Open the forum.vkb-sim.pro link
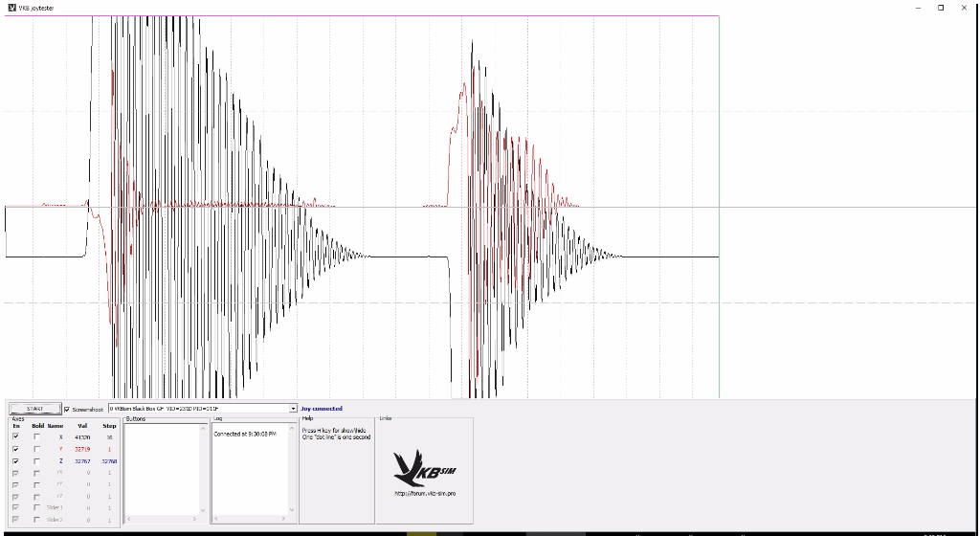The width and height of the screenshot is (980, 536). click(424, 494)
